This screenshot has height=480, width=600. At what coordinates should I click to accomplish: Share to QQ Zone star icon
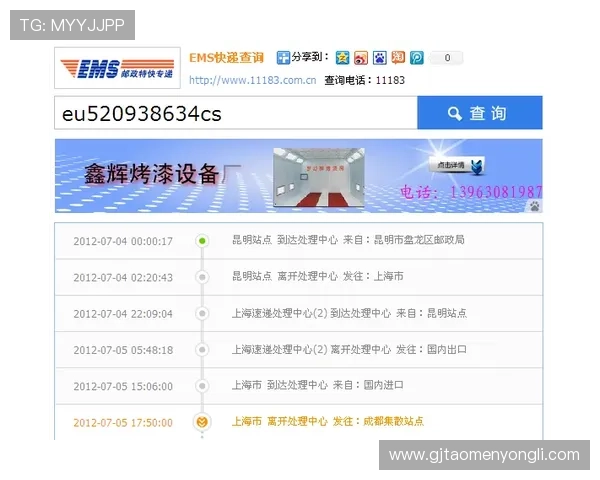[x=342, y=58]
